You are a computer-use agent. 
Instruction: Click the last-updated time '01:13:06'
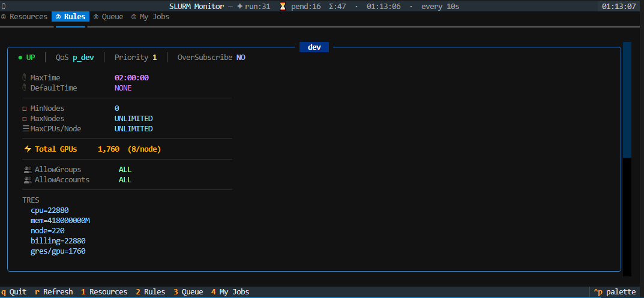(384, 7)
